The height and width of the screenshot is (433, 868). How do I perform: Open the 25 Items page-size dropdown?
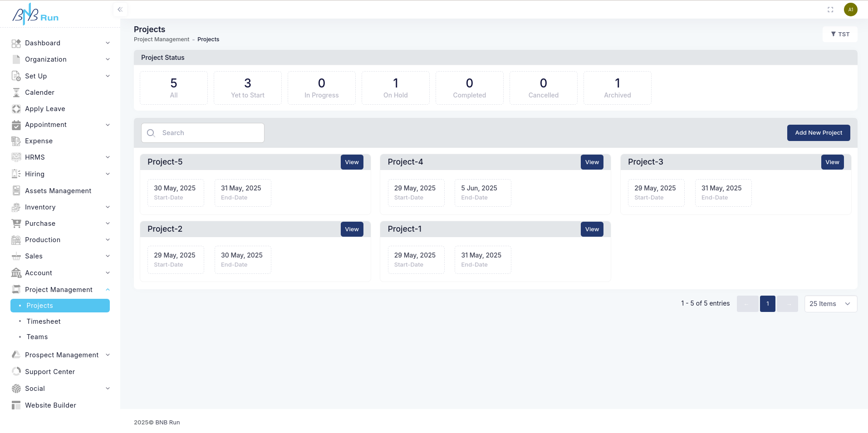[x=830, y=304]
